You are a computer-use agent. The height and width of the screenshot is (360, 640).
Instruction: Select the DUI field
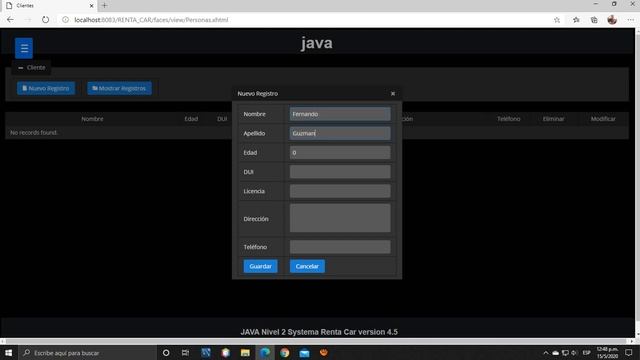(x=340, y=172)
